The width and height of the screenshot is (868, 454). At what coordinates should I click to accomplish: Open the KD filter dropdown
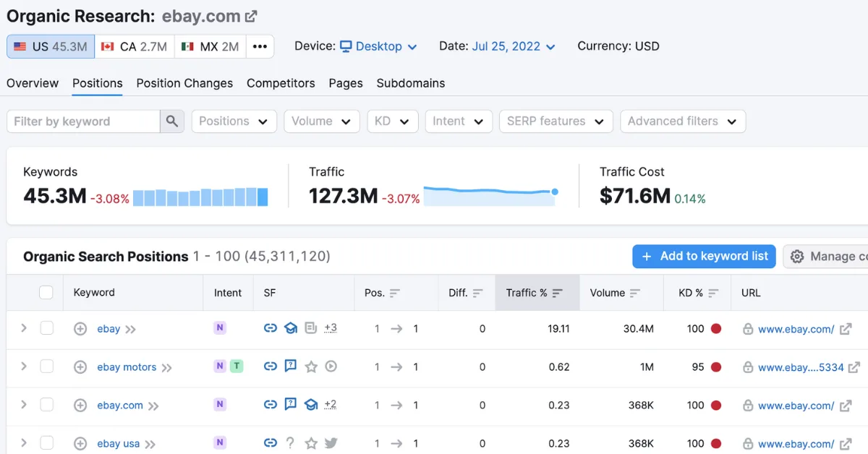click(x=392, y=121)
